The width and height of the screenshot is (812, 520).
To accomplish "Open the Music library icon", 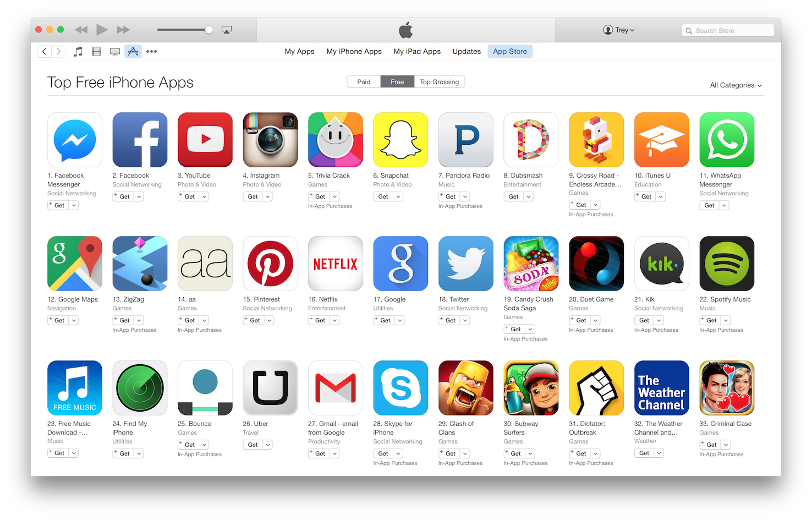I will 78,52.
